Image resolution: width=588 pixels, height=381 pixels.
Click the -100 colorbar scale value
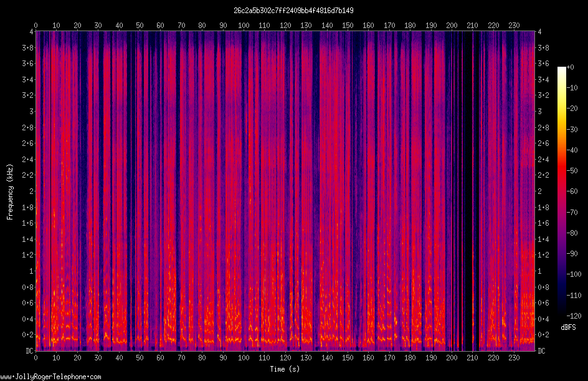574,274
